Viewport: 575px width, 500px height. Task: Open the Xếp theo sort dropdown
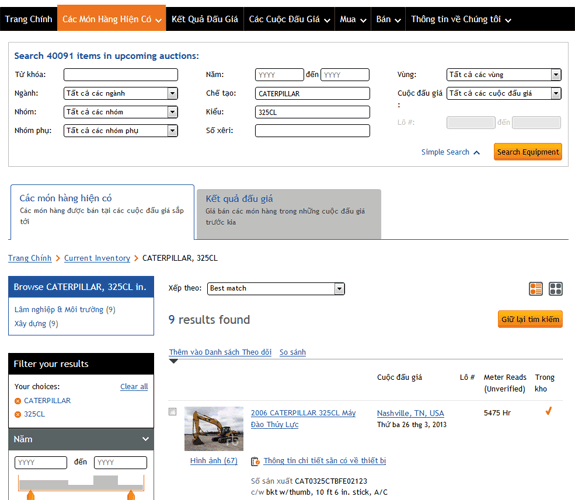tap(276, 288)
